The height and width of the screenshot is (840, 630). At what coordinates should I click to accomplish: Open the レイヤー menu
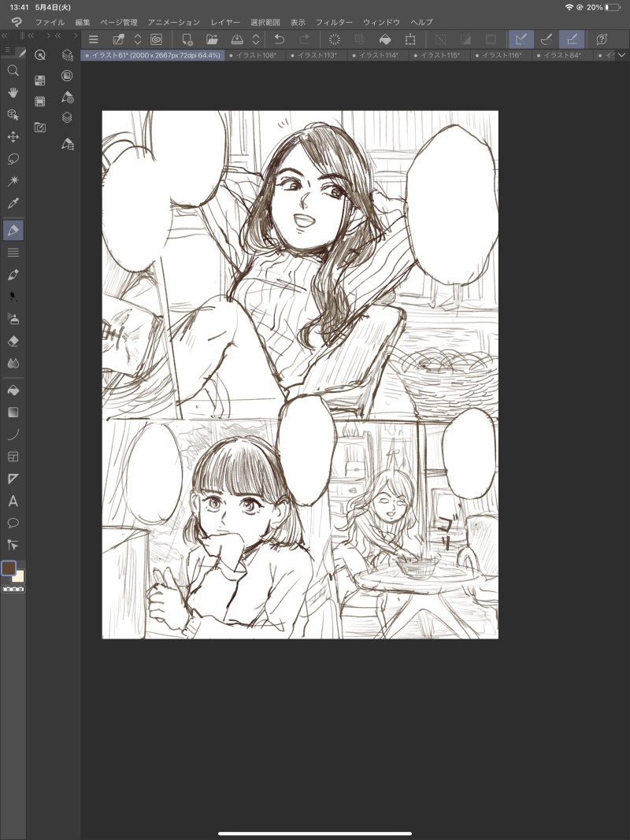[x=225, y=22]
